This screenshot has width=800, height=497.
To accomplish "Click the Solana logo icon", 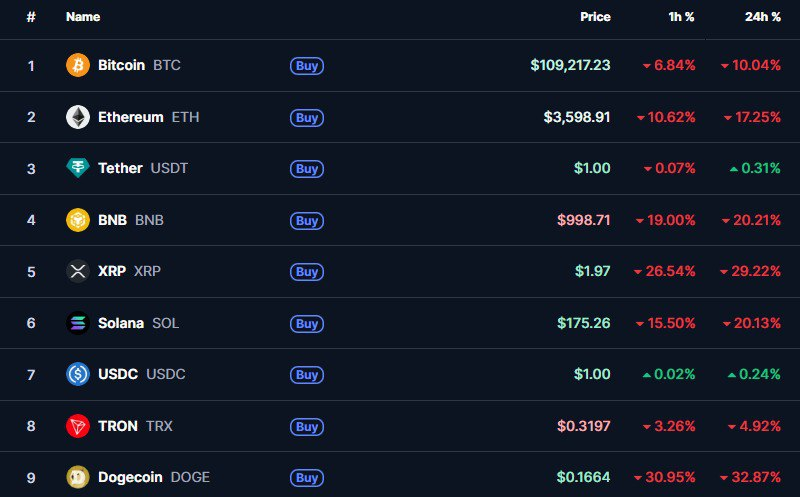I will [x=77, y=323].
